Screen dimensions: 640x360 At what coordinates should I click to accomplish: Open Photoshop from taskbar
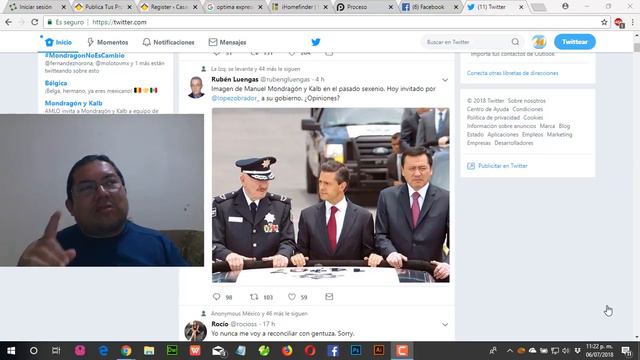pyautogui.click(x=356, y=351)
